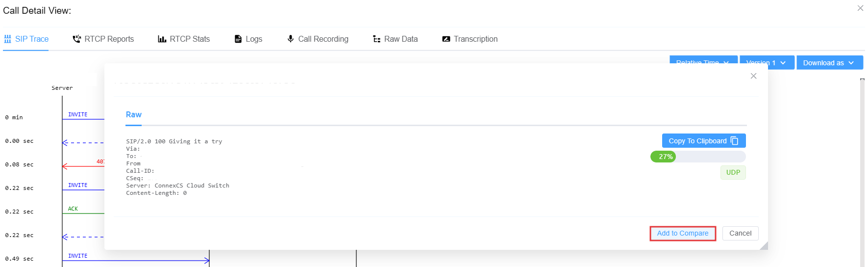Select the Raw tab in dialog
The height and width of the screenshot is (267, 868).
coord(133,114)
